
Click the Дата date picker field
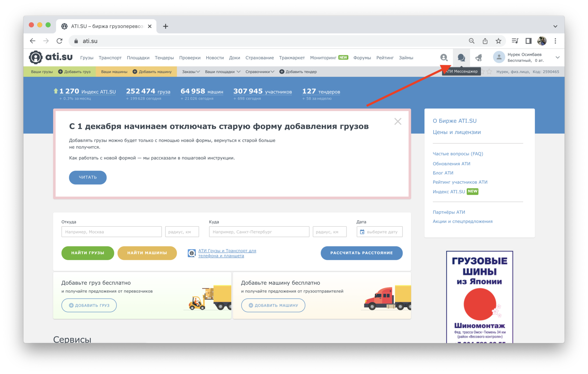[x=379, y=232]
